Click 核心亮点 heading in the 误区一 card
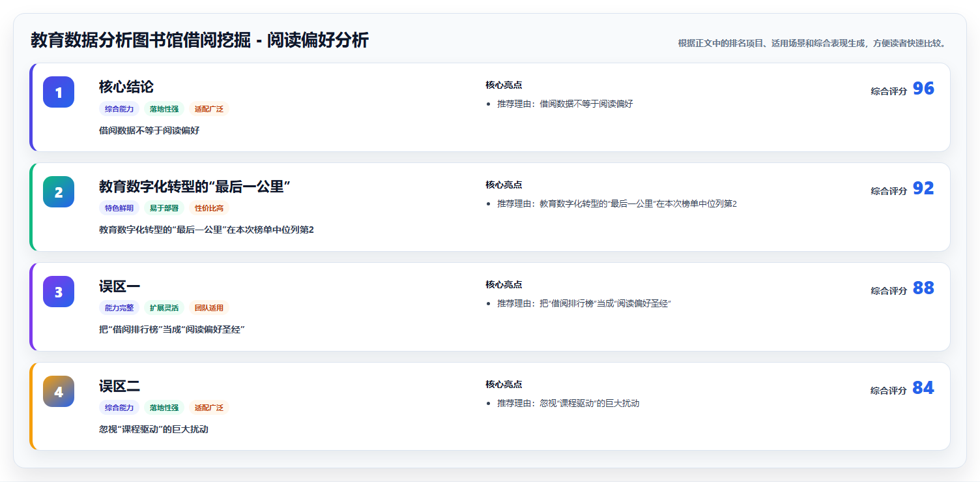The width and height of the screenshot is (980, 482). tap(504, 284)
